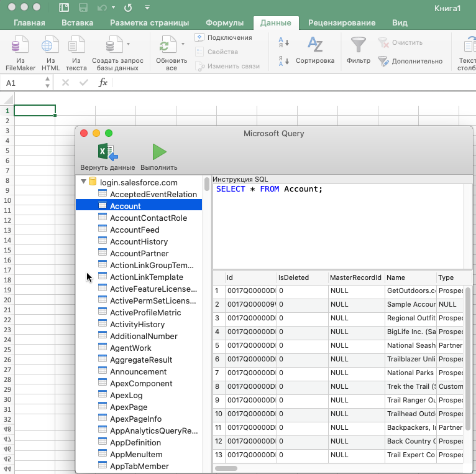The height and width of the screenshot is (474, 476).
Task: Sort descending Z to A
Action: [284, 61]
